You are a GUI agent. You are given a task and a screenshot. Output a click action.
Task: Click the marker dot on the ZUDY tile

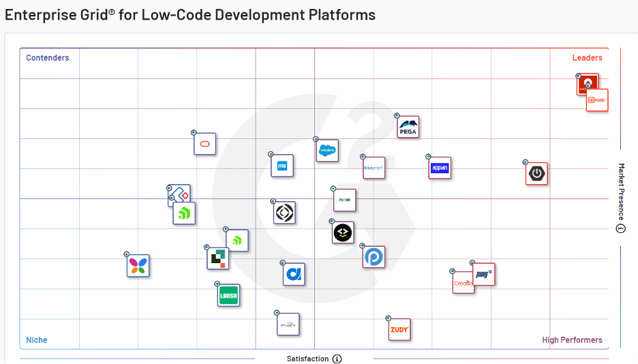click(x=388, y=318)
